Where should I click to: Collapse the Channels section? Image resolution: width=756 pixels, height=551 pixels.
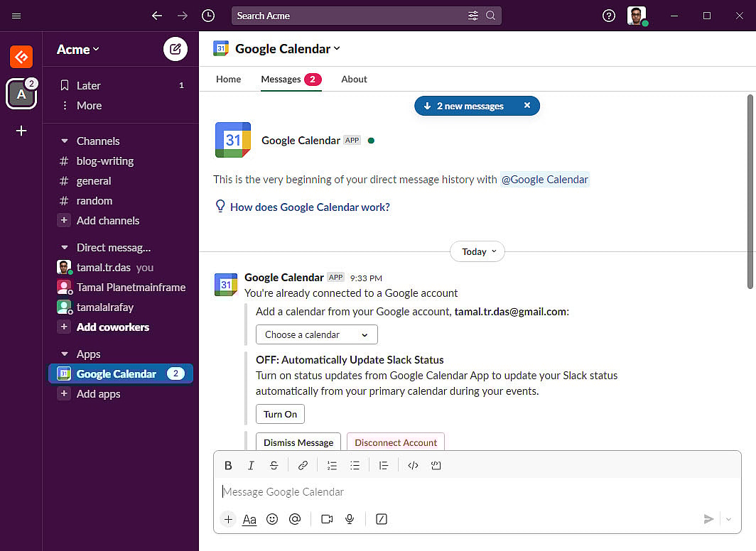(65, 141)
